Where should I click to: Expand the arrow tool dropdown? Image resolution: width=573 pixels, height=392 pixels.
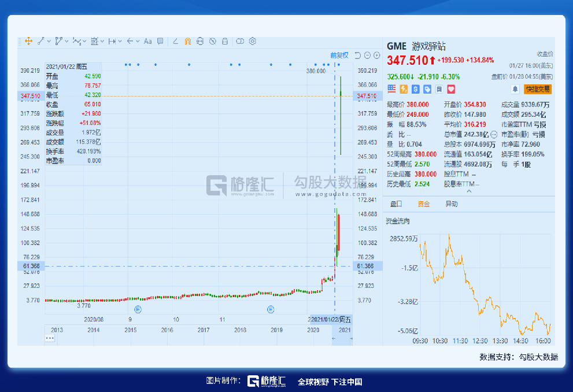[x=138, y=41]
